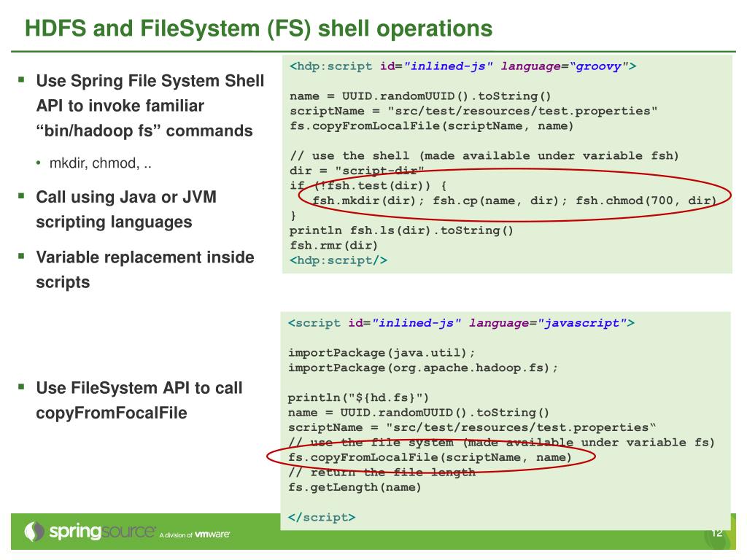The width and height of the screenshot is (747, 560).
Task: Click 'A division of vmware' footer text
Action: pyautogui.click(x=194, y=534)
